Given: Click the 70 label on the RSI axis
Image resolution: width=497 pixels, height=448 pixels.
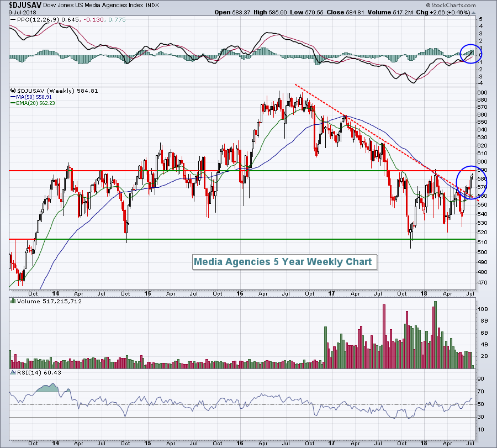Looking at the screenshot, I should (481, 392).
